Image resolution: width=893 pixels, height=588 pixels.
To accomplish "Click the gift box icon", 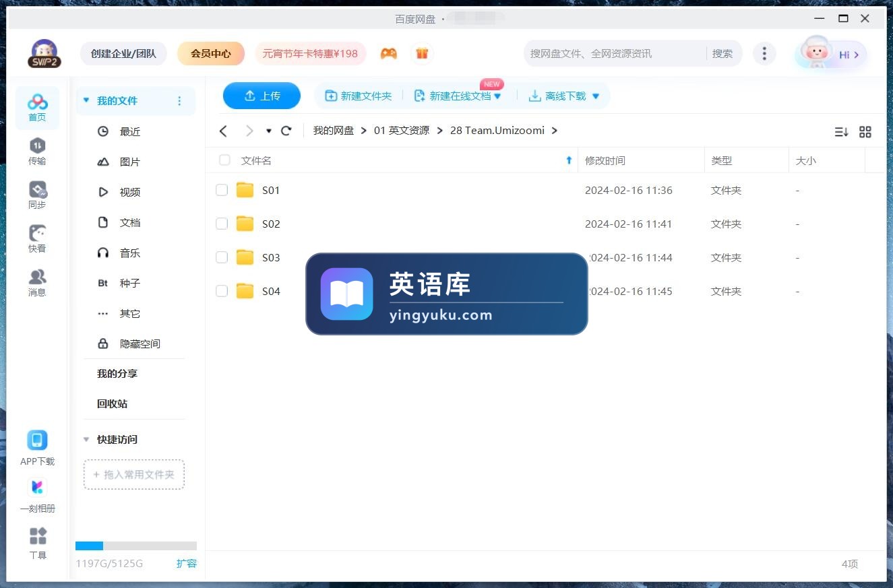I will pos(422,53).
